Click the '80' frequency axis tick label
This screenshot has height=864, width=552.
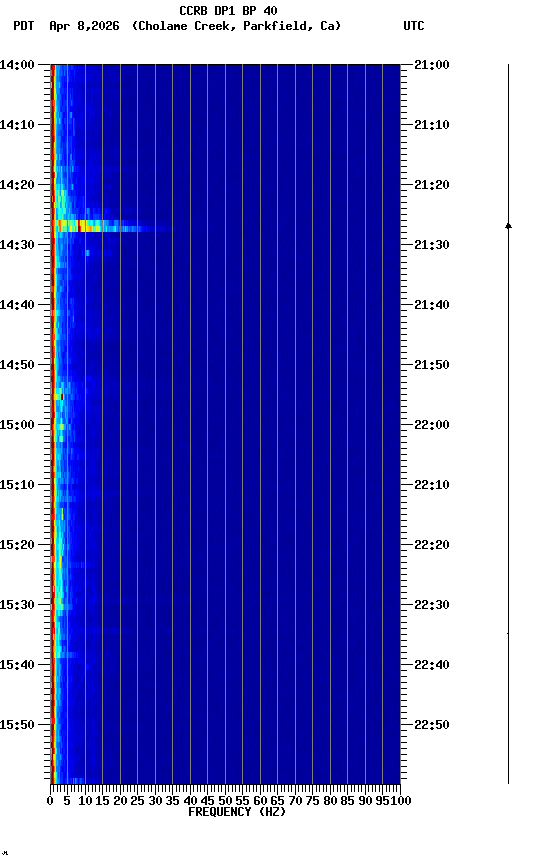point(330,801)
